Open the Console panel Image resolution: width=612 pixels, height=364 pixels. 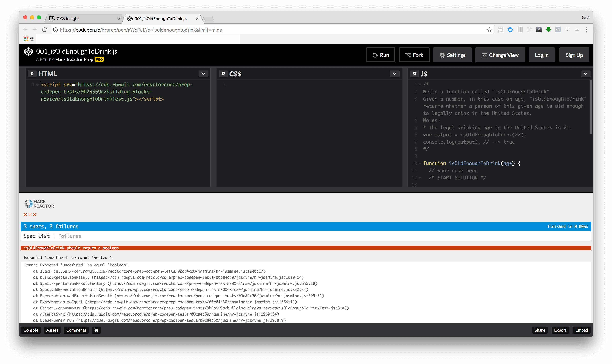click(31, 330)
